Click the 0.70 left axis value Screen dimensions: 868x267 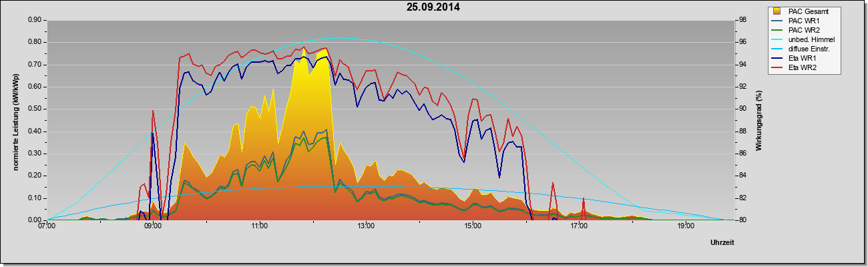35,65
